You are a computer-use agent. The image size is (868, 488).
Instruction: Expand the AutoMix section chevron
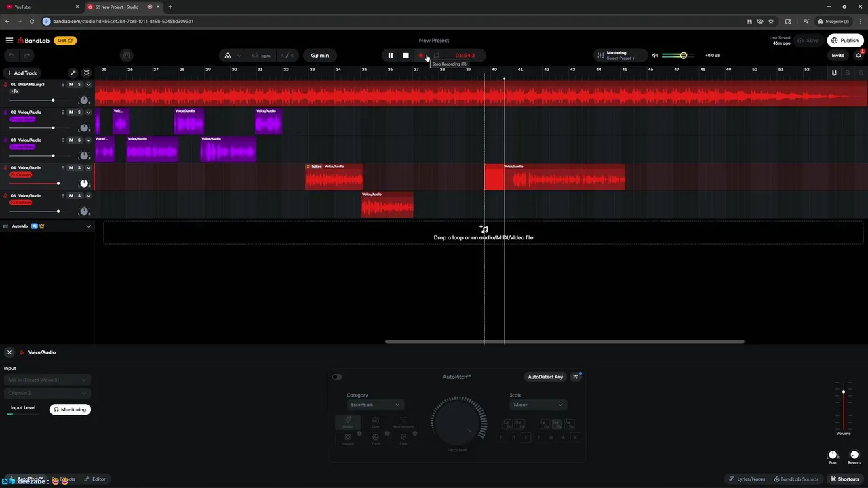(88, 226)
